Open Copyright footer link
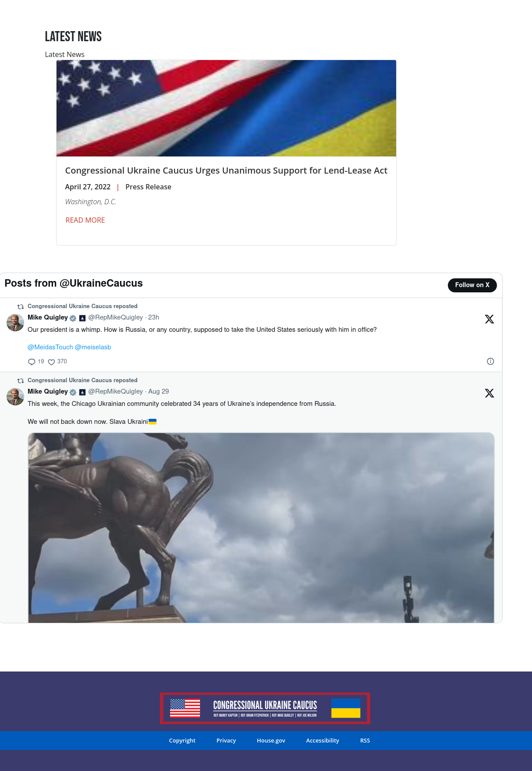This screenshot has height=771, width=532. [182, 740]
